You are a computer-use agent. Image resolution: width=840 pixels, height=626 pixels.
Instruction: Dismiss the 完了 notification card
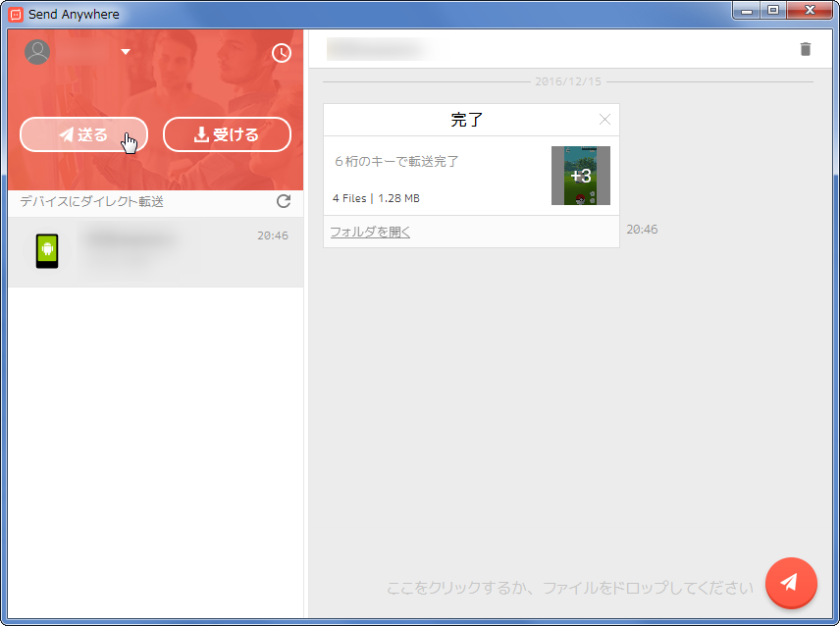point(605,119)
